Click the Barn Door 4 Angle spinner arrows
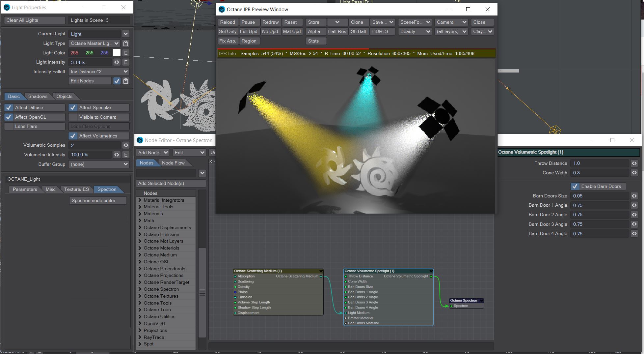This screenshot has width=644, height=354. [634, 234]
